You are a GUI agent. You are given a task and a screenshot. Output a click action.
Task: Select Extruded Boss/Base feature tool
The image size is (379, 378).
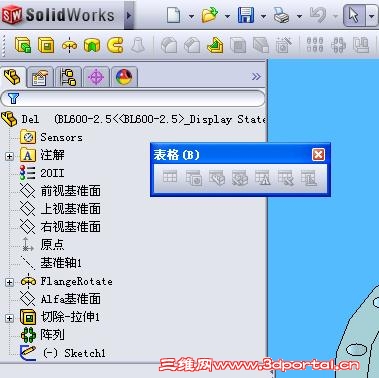click(x=23, y=45)
